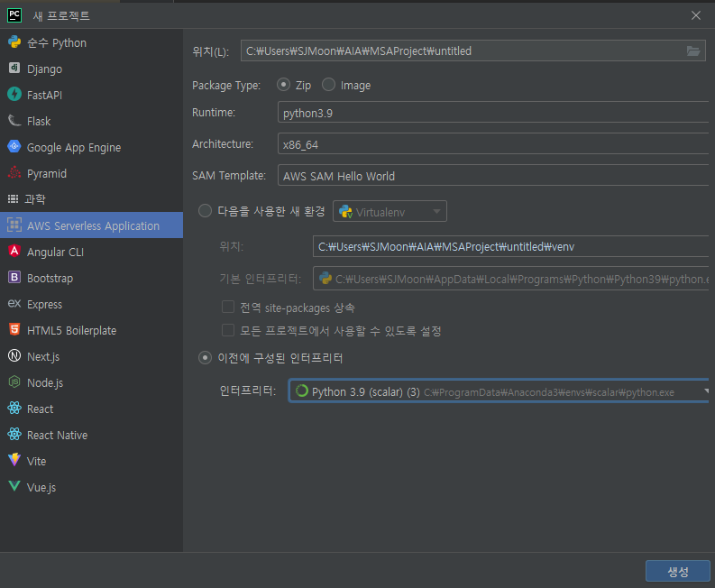
Task: Click the 과학 scientific grid icon
Action: 14,199
